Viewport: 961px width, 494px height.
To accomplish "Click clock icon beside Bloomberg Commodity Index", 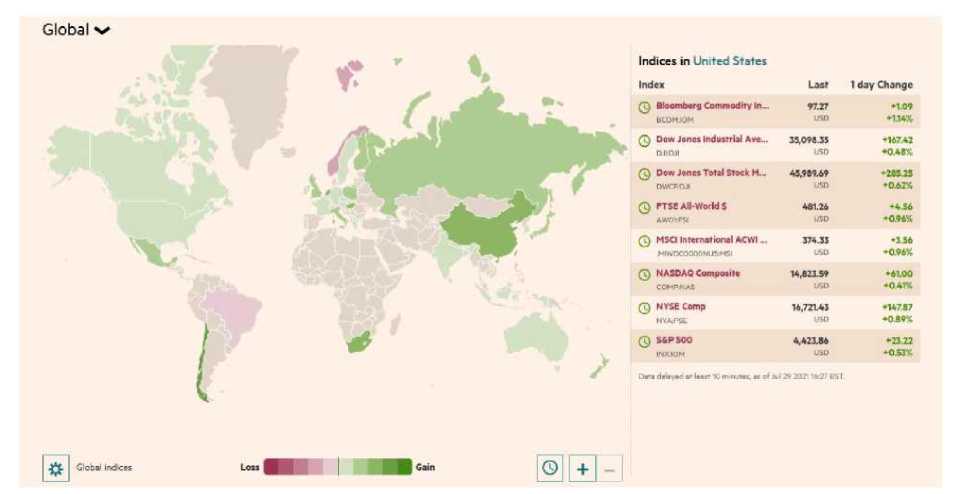I will tap(645, 107).
